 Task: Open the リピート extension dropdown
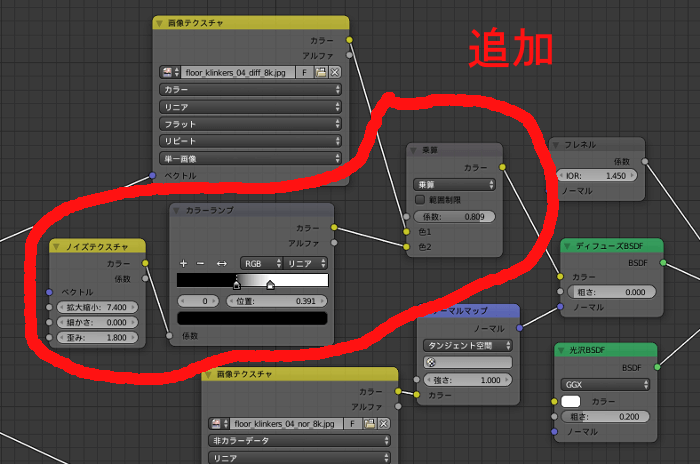[250, 141]
